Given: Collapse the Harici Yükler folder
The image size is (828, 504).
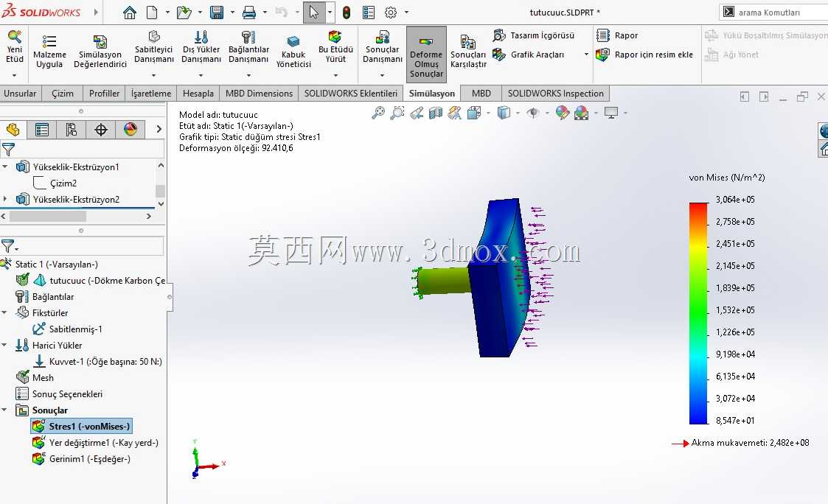Looking at the screenshot, I should coord(4,345).
